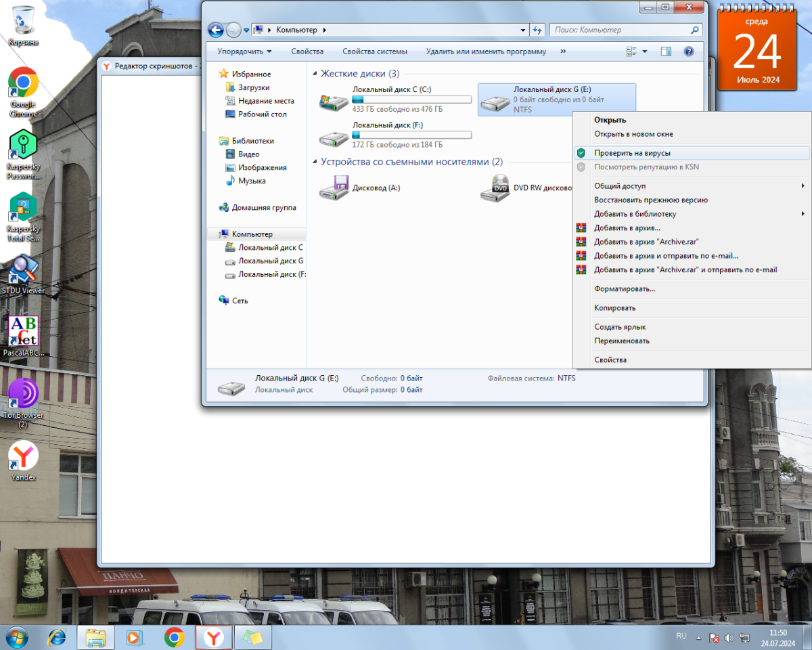Open the view mode dropdown arrow
Viewport: 812px width, 650px height.
click(x=645, y=51)
